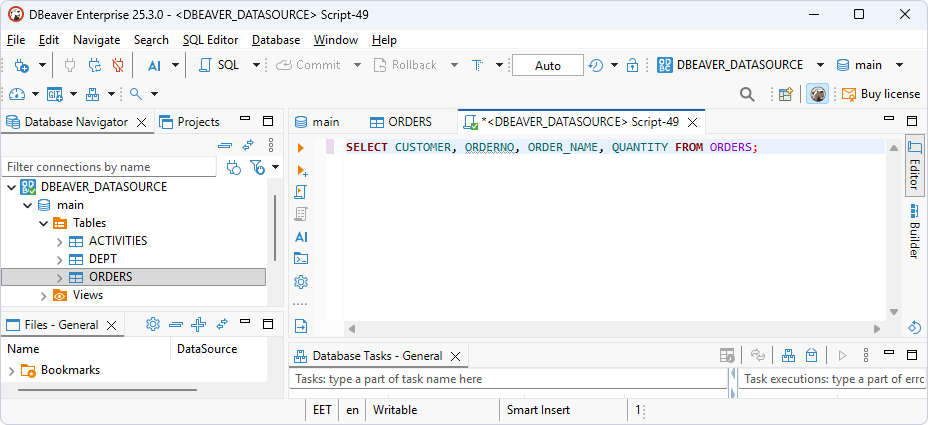Collapse the Tables folder node
This screenshot has width=928, height=425.
click(43, 223)
